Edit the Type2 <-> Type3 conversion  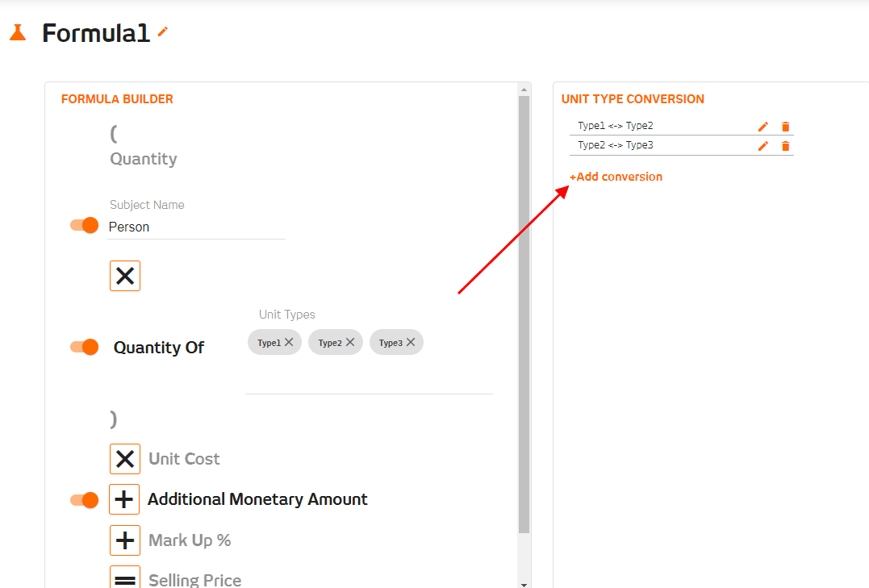(763, 146)
